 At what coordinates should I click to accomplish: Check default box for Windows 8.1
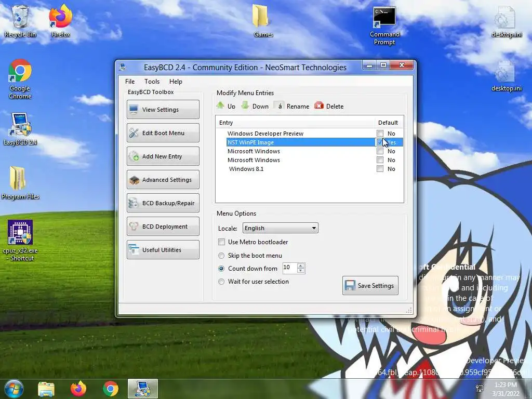(x=380, y=169)
